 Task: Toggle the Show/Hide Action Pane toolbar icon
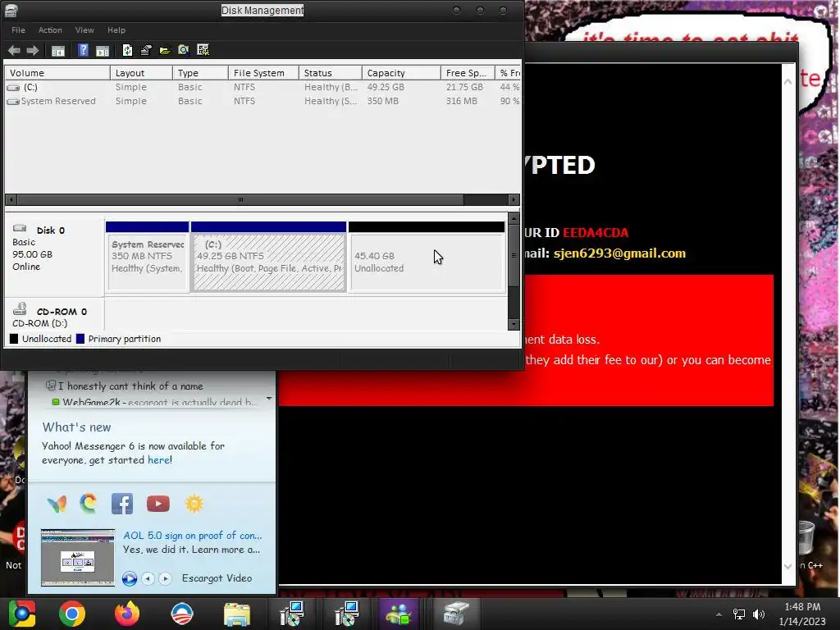(x=103, y=51)
